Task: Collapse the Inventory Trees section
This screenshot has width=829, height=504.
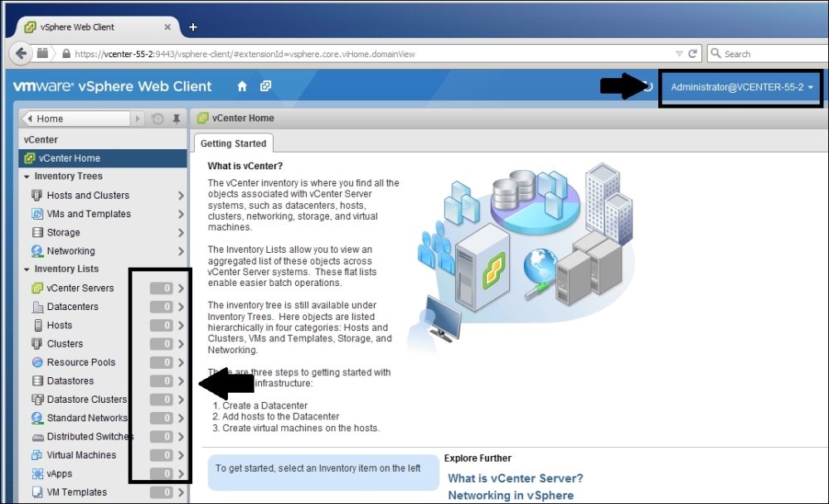Action: [27, 177]
